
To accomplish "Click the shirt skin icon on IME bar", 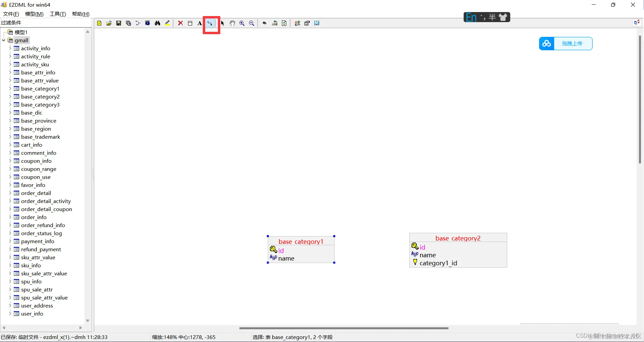I will [503, 17].
